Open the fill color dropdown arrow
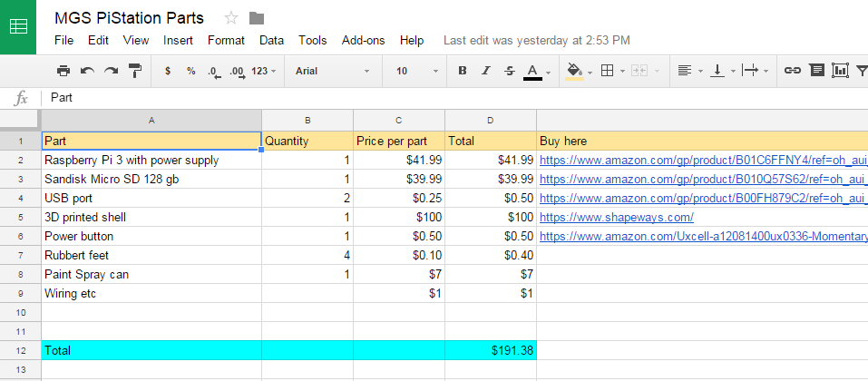868x381 pixels. [590, 72]
